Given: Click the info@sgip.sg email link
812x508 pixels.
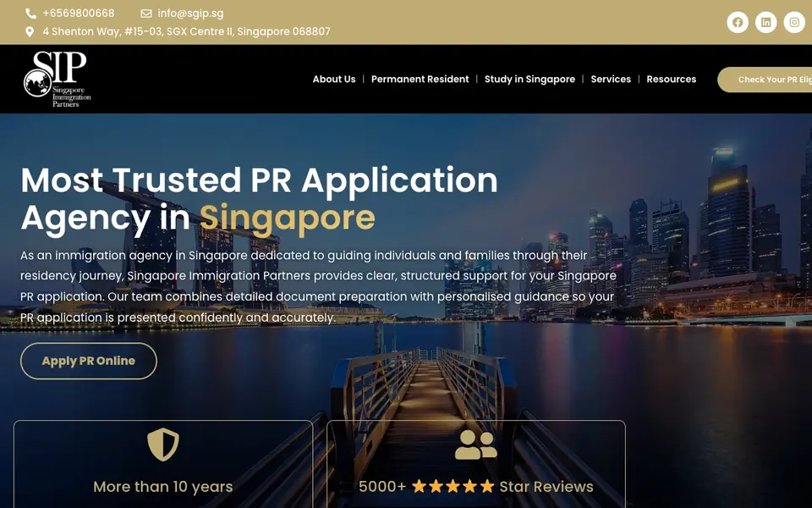Looking at the screenshot, I should [190, 14].
